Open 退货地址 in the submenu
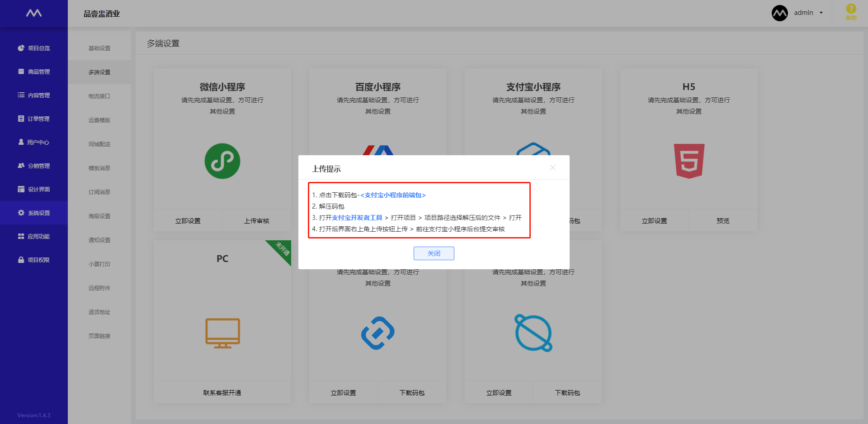Image resolution: width=868 pixels, height=424 pixels. click(99, 312)
